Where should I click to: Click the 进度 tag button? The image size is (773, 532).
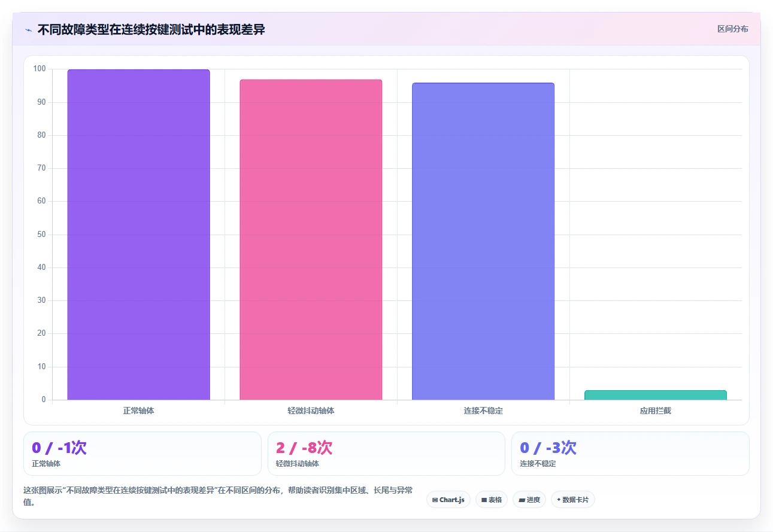tap(529, 500)
